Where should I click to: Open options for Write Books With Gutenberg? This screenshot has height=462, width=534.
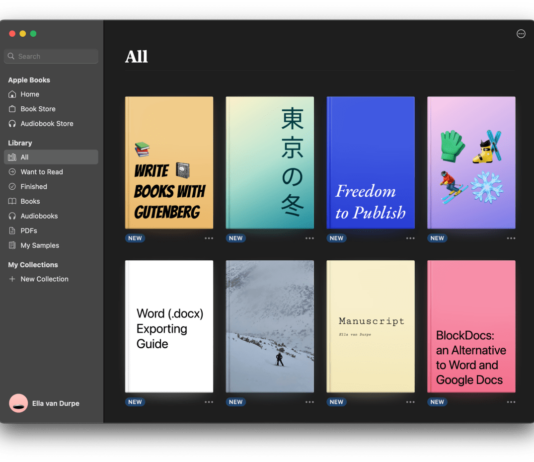click(x=209, y=238)
